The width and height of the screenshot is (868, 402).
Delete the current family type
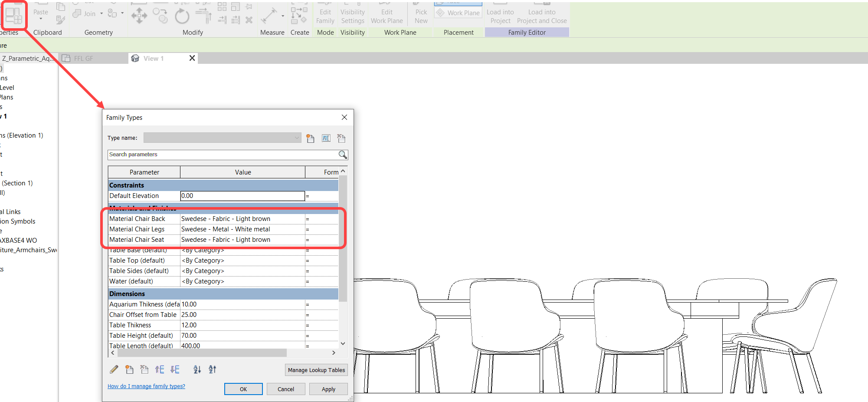coord(341,138)
